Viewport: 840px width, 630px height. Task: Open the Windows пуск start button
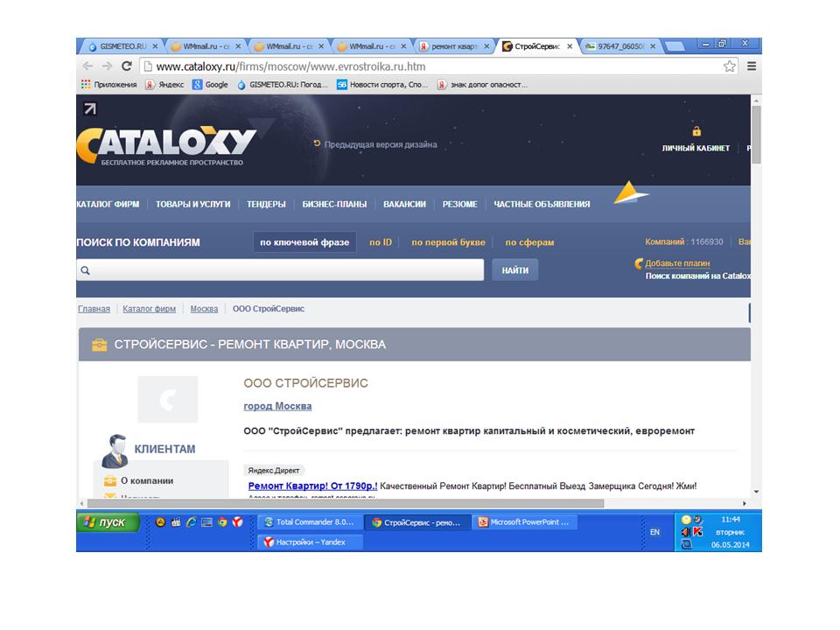[108, 521]
